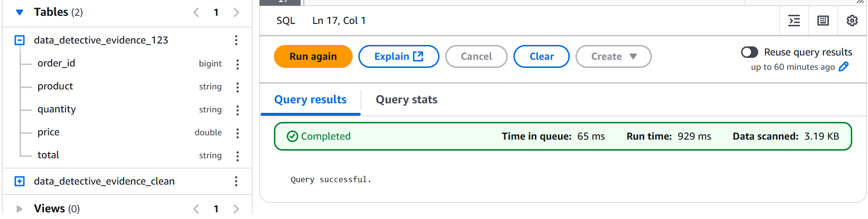The image size is (868, 219).
Task: Open the editor settings gear icon
Action: pos(852,21)
